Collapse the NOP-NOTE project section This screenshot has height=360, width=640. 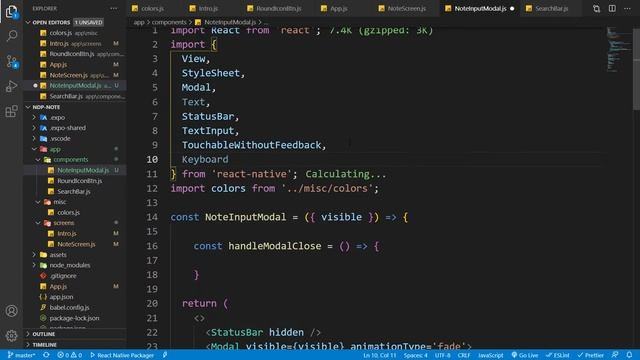tap(28, 107)
